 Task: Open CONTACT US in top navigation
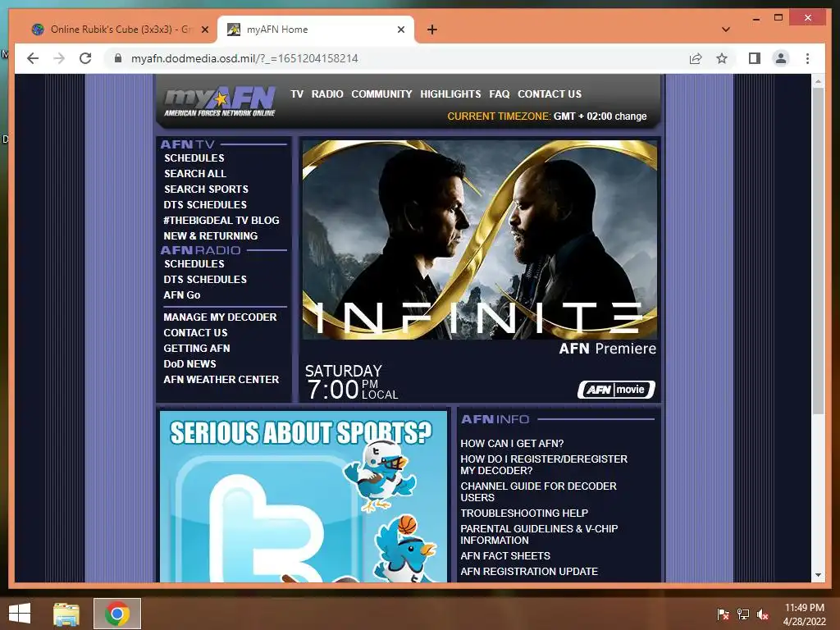click(550, 94)
